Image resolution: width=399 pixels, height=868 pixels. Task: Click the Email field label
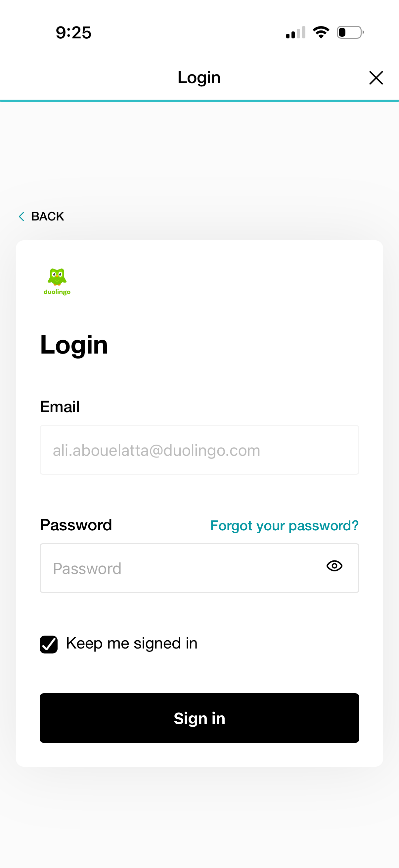[x=60, y=407]
